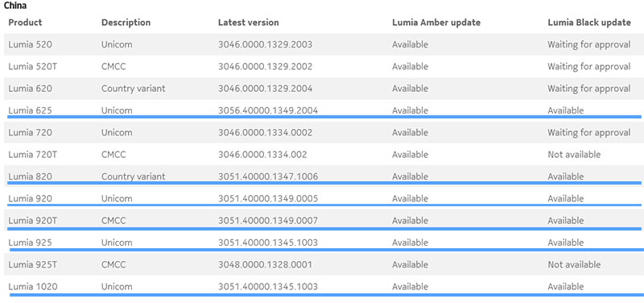Click Lumia 520 Black update Waiting for approval
644x303 pixels.
coord(589,44)
